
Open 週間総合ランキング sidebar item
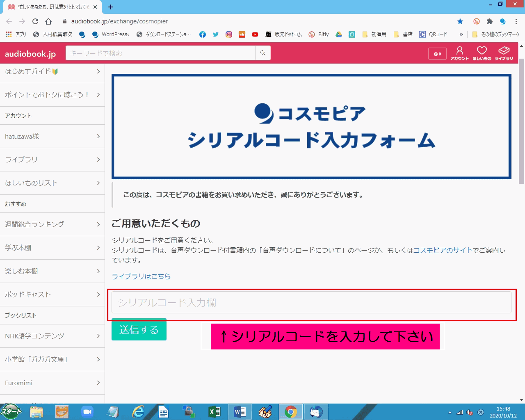52,224
